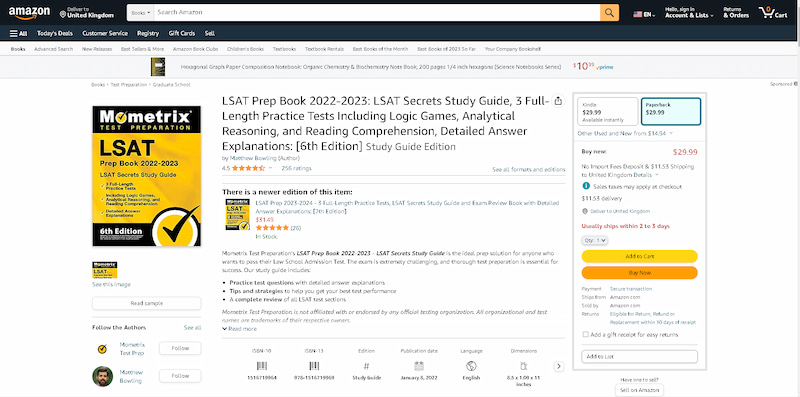This screenshot has height=397, width=800.
Task: Click the star rating under the title
Action: pos(248,168)
